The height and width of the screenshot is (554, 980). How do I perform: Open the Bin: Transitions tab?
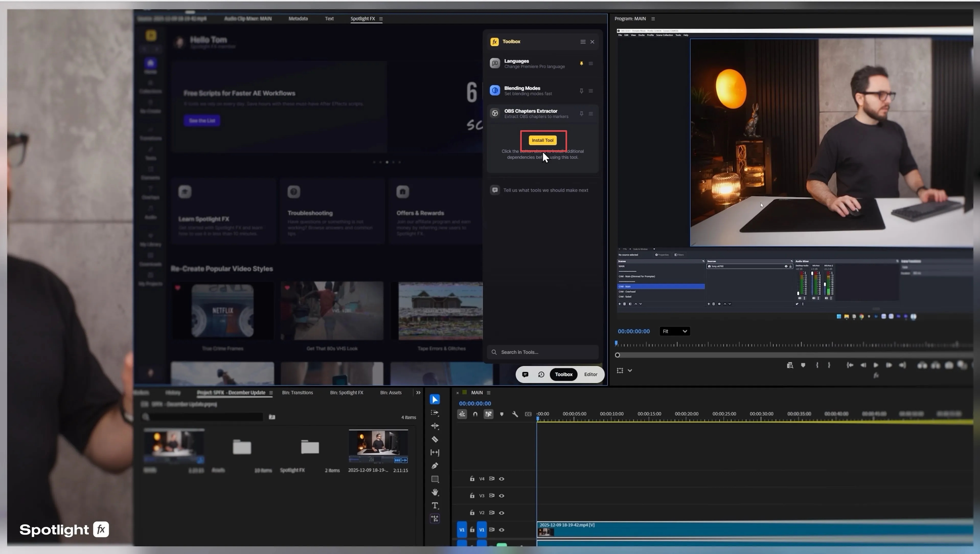click(x=297, y=393)
